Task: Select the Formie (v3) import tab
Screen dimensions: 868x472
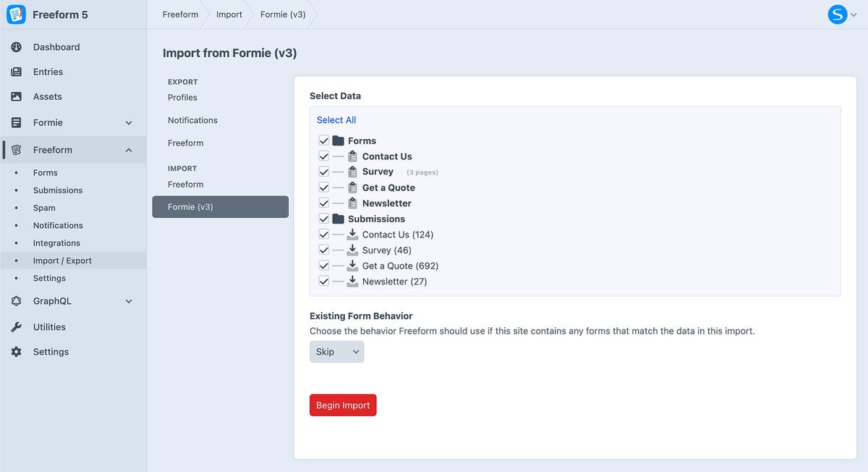Action: [x=221, y=207]
